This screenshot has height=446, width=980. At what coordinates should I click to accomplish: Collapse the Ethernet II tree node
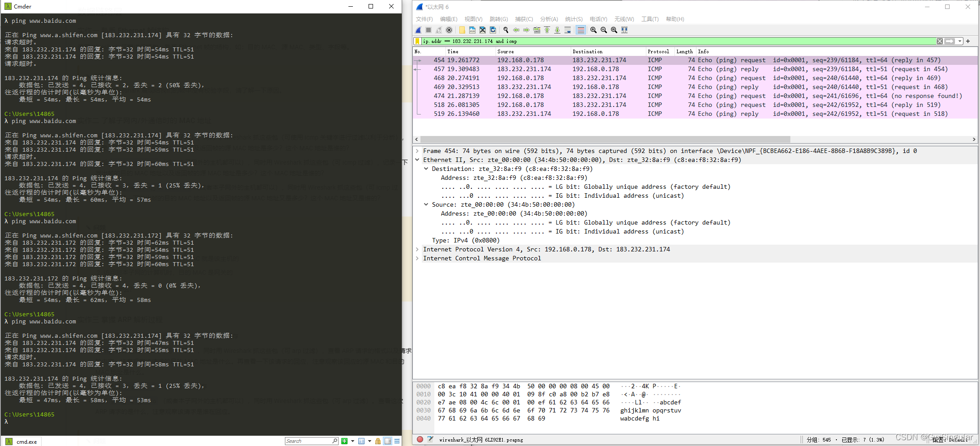417,160
